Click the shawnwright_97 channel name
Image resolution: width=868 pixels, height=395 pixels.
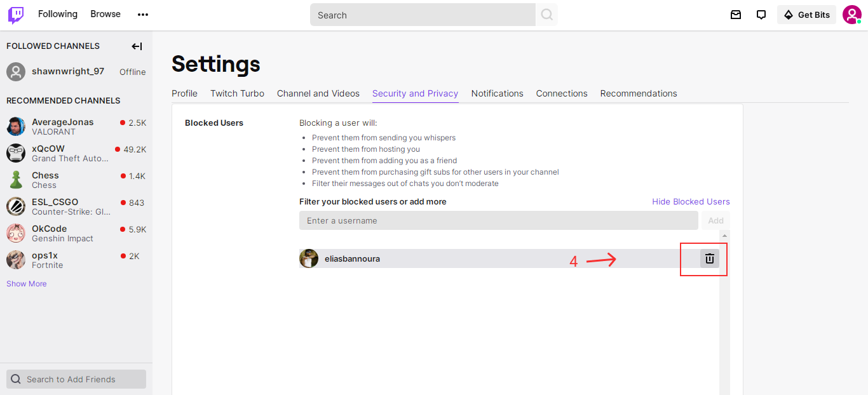click(x=68, y=71)
